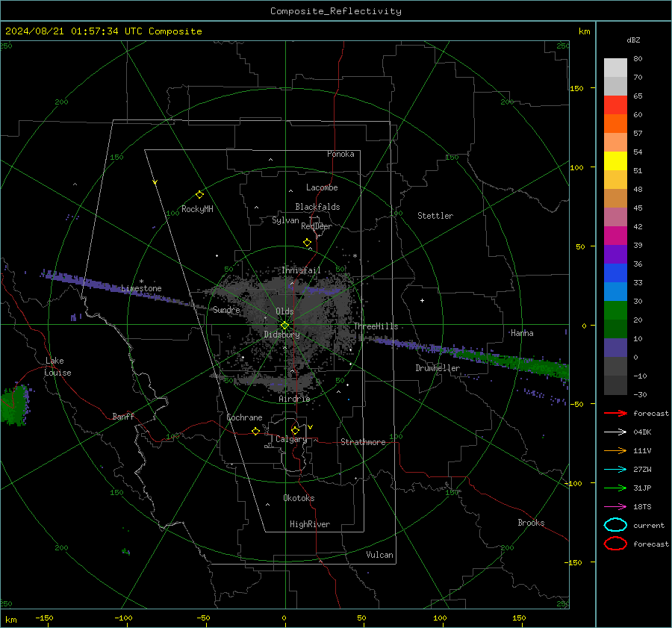
Task: Click the Calgary city label
Action: pos(291,439)
